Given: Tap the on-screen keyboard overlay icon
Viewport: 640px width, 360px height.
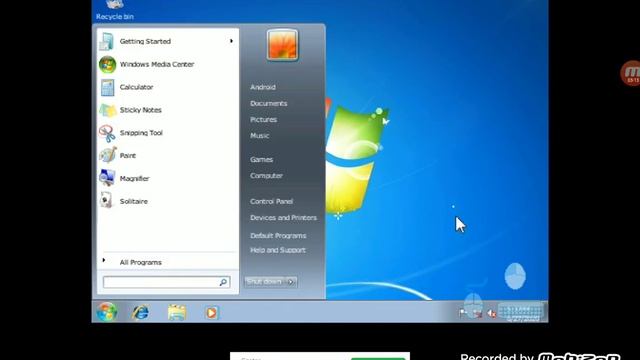Looking at the screenshot, I should 521,311.
